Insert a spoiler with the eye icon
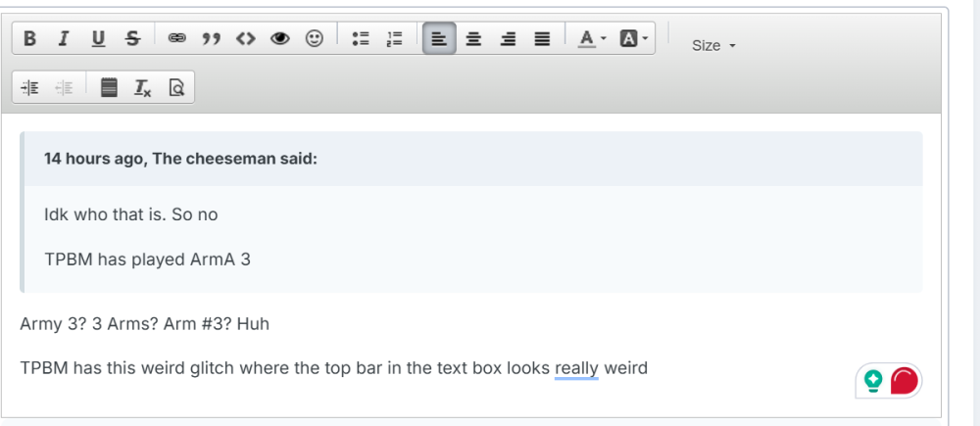The width and height of the screenshot is (980, 426). click(x=280, y=39)
